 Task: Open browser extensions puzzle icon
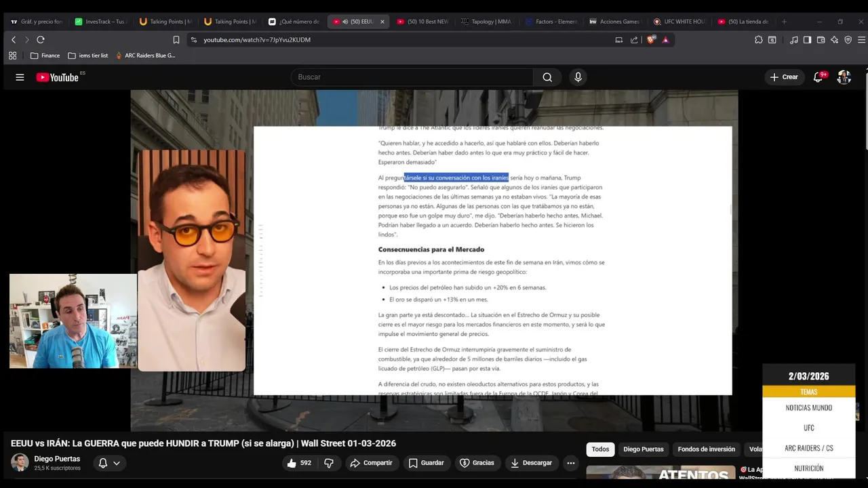point(758,40)
